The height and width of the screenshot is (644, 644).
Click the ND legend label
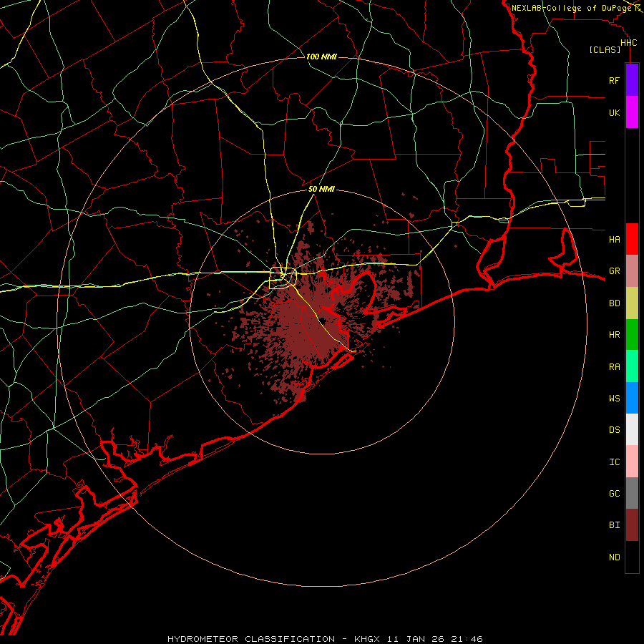(x=614, y=557)
